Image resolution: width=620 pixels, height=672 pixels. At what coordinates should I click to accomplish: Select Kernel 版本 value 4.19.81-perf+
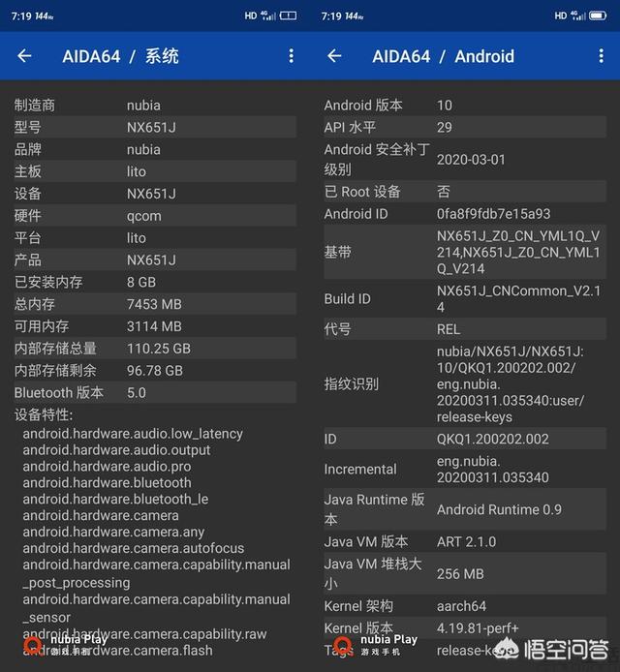coord(478,628)
